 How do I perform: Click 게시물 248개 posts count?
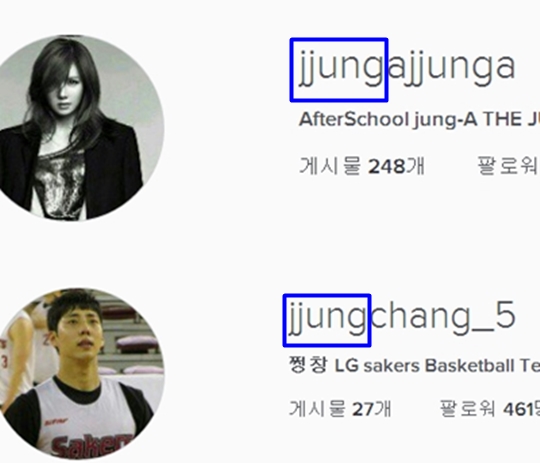[362, 166]
